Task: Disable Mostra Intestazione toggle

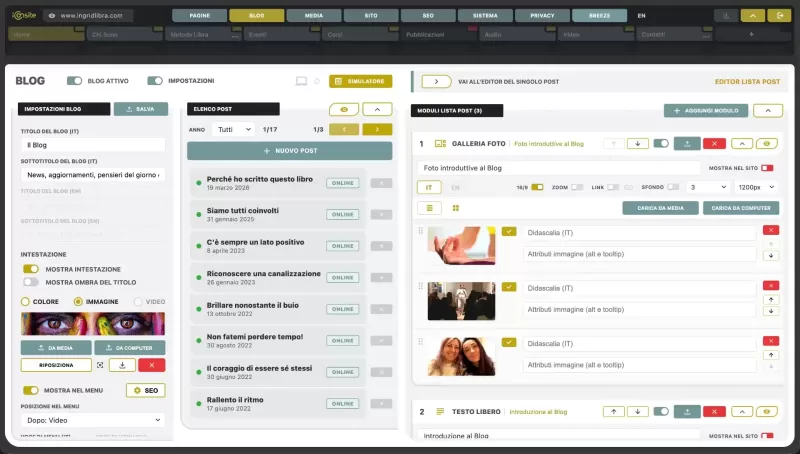Action: 31,269
